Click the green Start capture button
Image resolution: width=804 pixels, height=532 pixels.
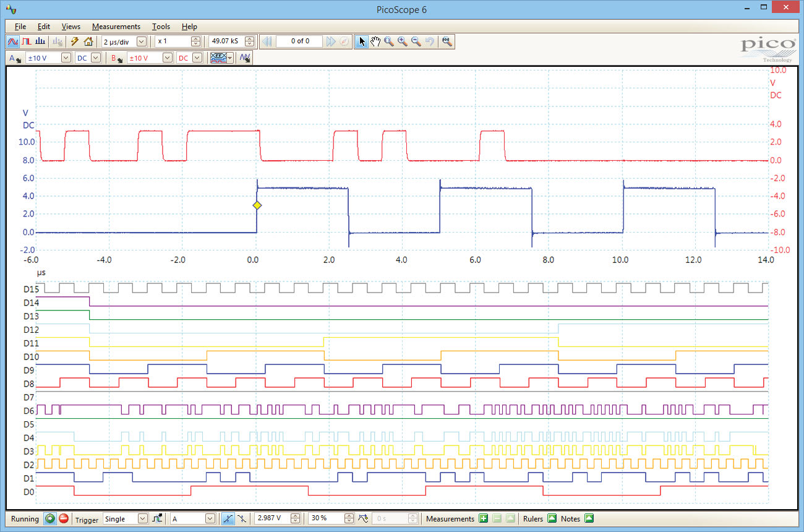50,518
